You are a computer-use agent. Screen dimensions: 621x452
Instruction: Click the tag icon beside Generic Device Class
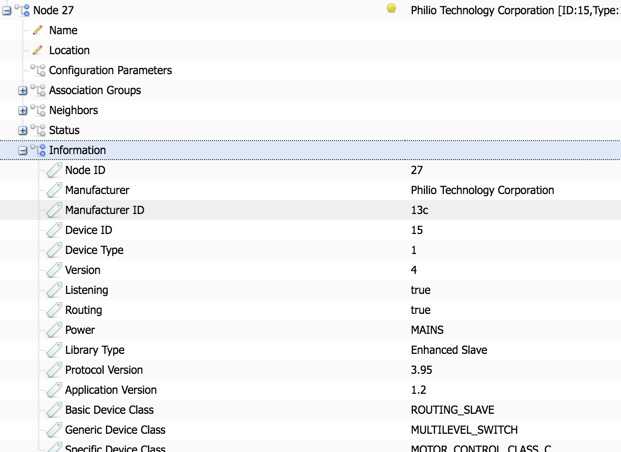coord(54,430)
